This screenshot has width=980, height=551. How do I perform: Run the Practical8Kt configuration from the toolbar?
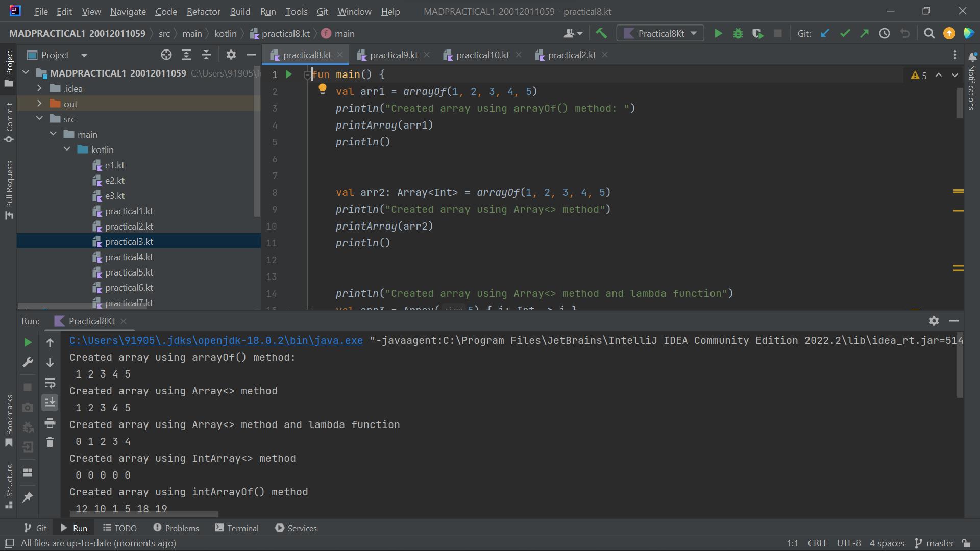pyautogui.click(x=718, y=34)
